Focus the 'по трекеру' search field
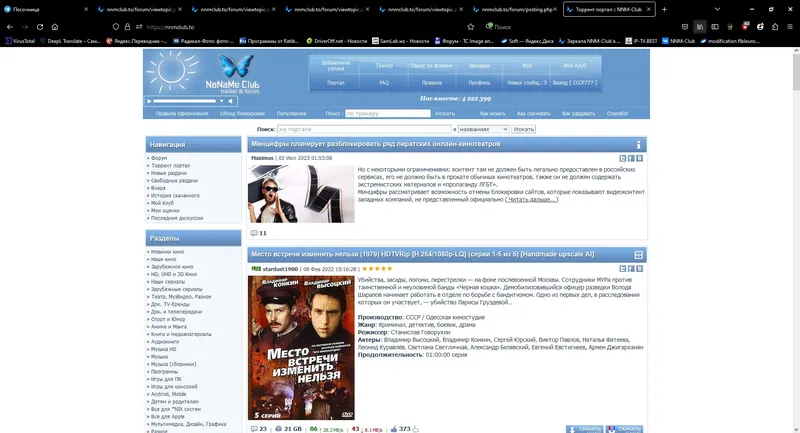 388,114
